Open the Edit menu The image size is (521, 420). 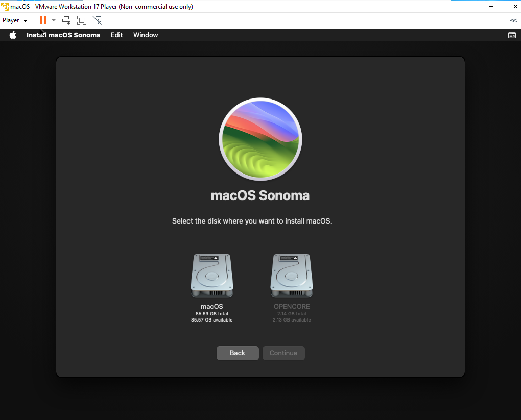tap(117, 35)
